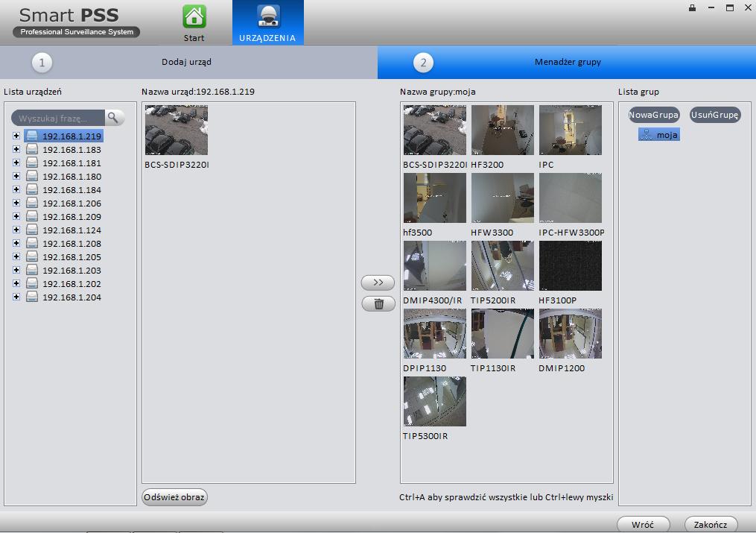Select the TIP5200IR camera thumbnail

pyautogui.click(x=503, y=266)
